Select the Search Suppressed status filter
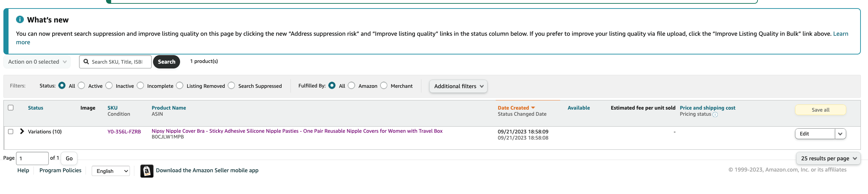 coord(231,85)
